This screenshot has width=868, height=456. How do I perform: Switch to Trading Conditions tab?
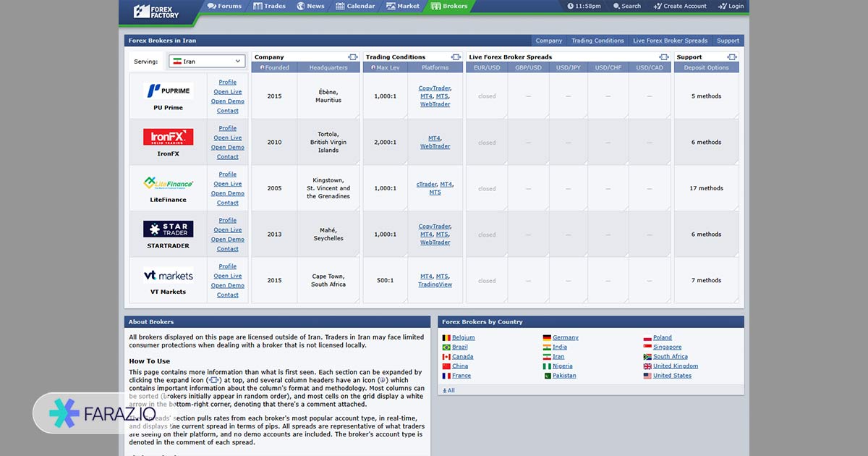point(597,41)
